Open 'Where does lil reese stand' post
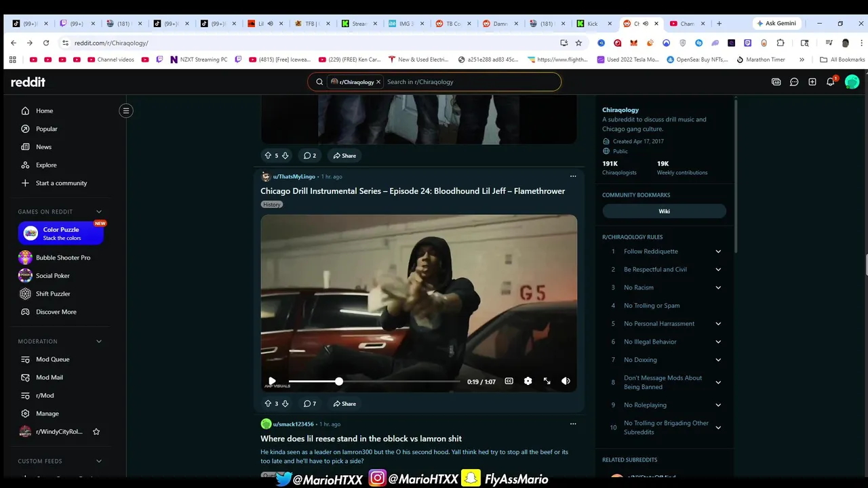Image resolution: width=868 pixels, height=488 pixels. (361, 439)
